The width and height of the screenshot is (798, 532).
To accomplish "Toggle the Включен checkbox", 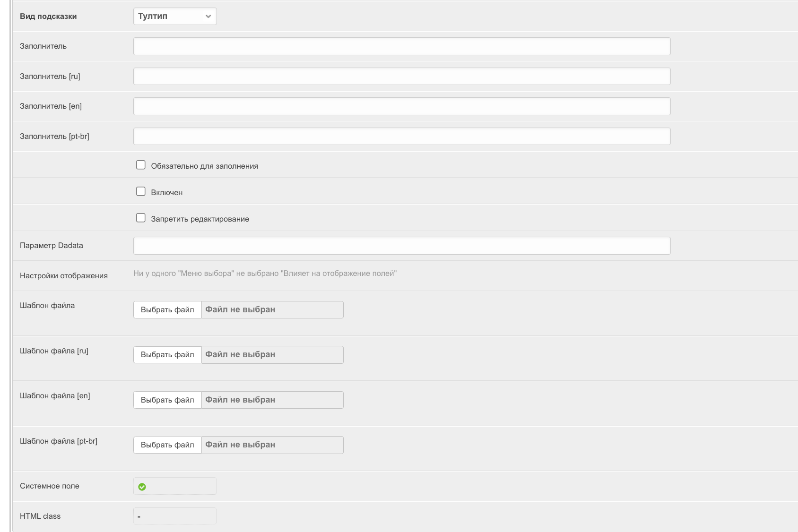I will pyautogui.click(x=141, y=192).
